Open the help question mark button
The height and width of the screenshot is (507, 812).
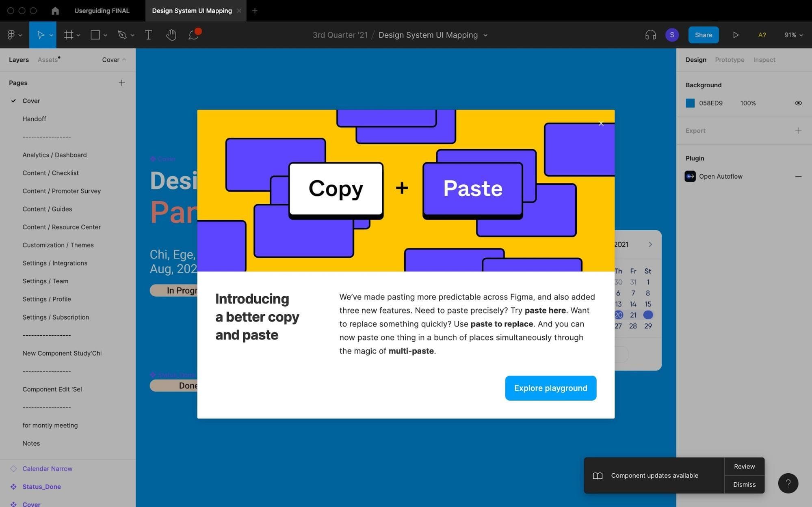(788, 483)
